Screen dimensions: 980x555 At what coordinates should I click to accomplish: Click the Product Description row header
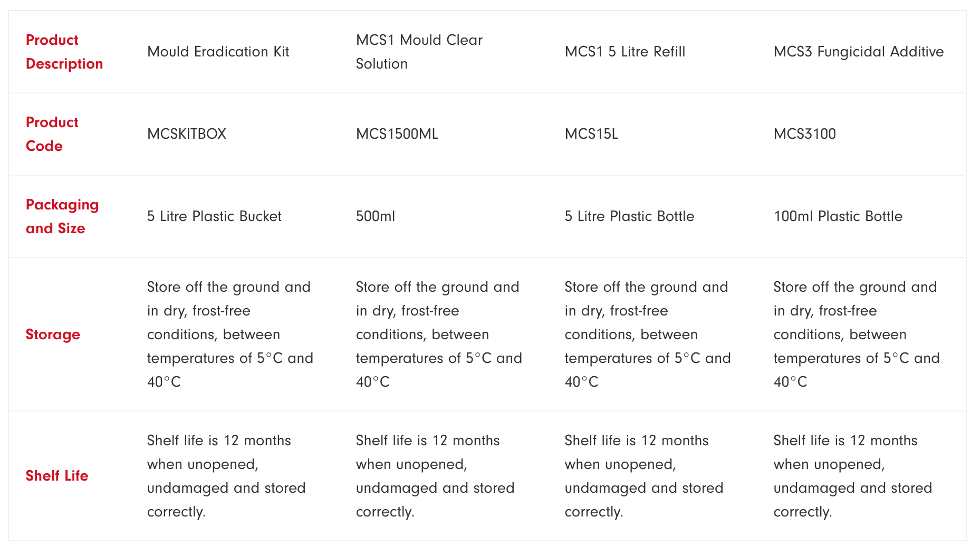64,52
